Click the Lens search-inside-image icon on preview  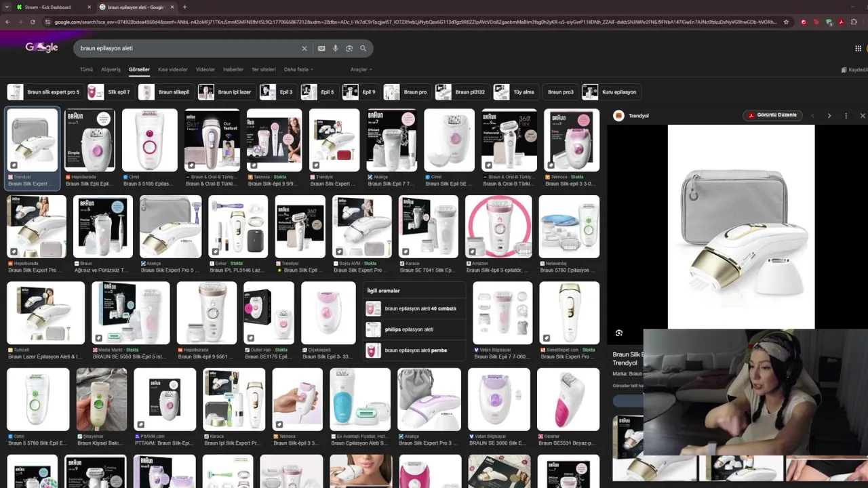[619, 333]
